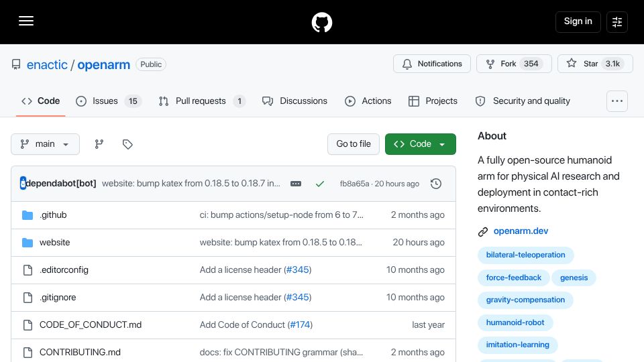Select the force-feedback topic tag
The width and height of the screenshot is (644, 362).
coord(513,278)
